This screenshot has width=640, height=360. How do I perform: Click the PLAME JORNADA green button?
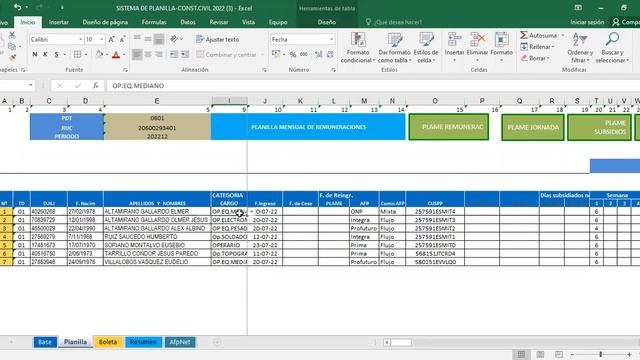533,127
